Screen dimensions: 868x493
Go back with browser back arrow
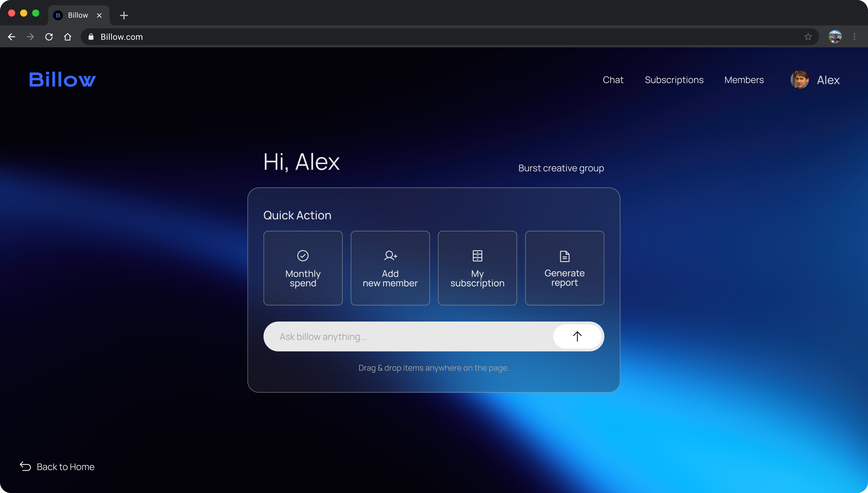(x=11, y=37)
